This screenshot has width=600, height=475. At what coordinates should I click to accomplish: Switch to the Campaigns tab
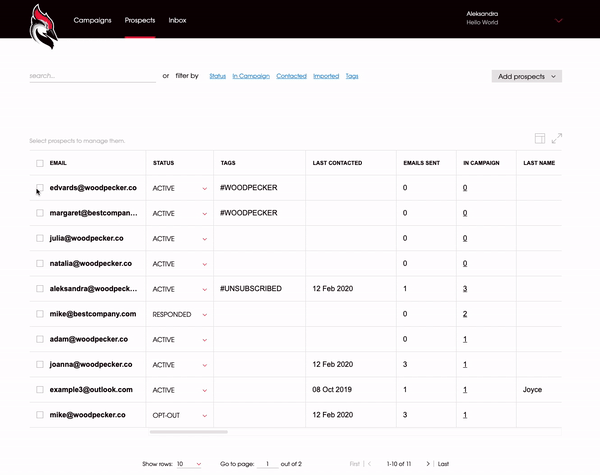(92, 20)
